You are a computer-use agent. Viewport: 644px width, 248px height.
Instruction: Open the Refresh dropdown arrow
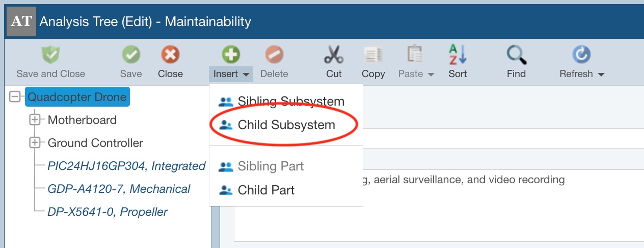click(x=601, y=75)
